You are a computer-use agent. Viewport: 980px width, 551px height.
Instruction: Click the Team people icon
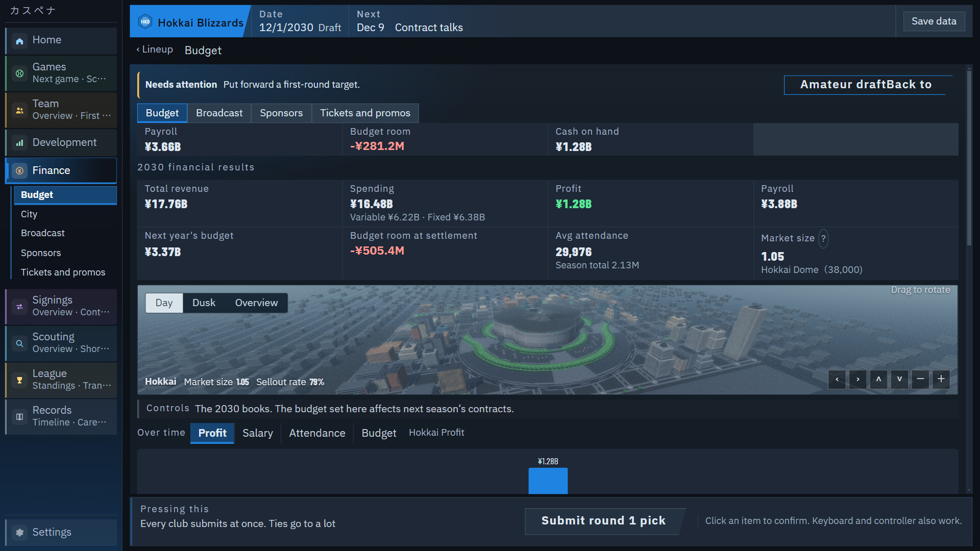tap(19, 110)
